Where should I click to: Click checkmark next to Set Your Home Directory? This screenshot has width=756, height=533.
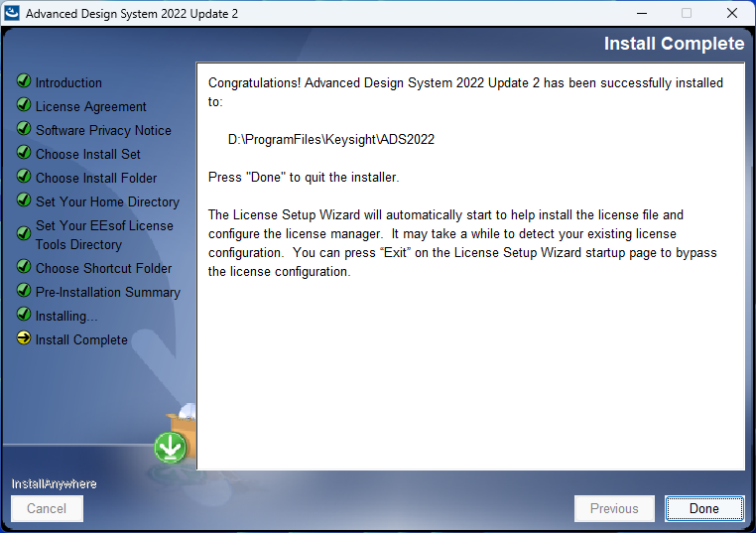24,200
